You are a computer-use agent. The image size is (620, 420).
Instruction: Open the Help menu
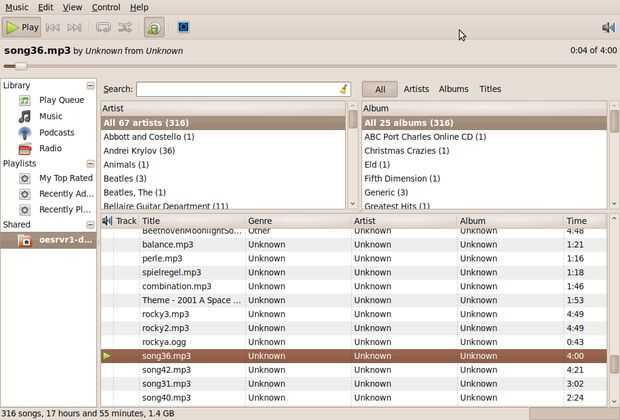[139, 7]
